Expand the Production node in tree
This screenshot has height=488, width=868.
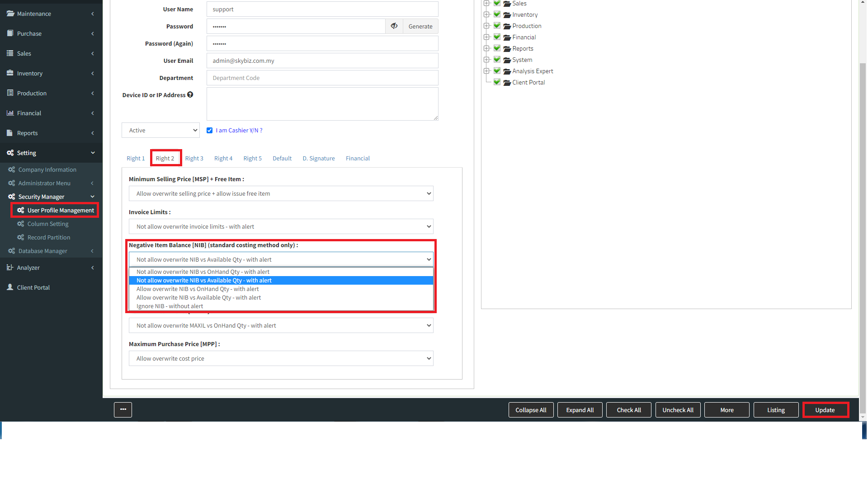486,26
